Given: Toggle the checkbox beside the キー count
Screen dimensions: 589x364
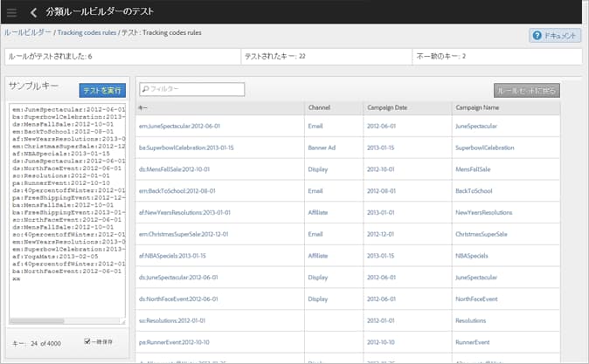Looking at the screenshot, I should (87, 341).
